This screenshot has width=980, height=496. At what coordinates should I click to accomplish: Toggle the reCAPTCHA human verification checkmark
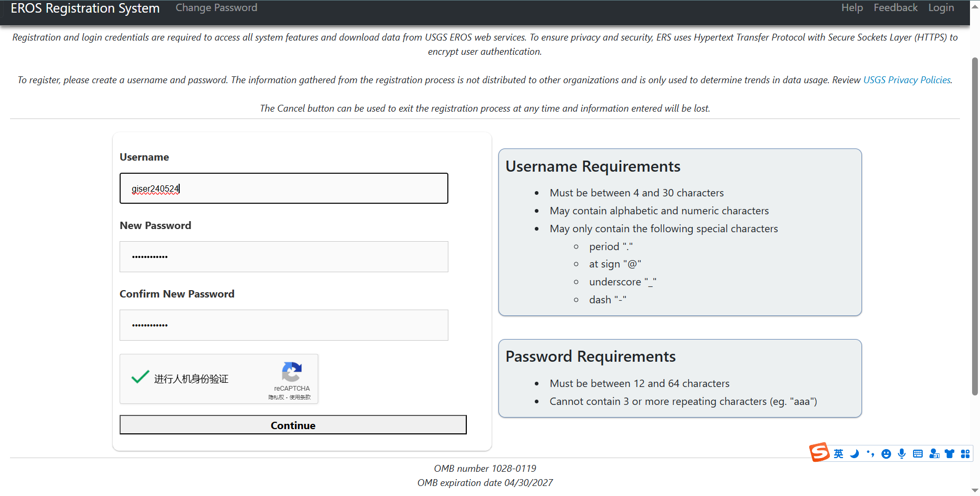click(x=140, y=377)
